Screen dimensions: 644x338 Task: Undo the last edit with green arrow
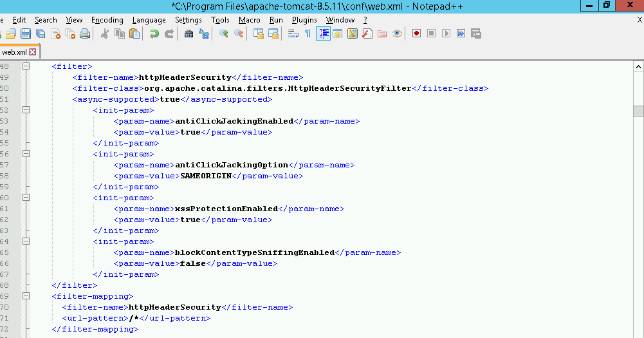point(154,33)
